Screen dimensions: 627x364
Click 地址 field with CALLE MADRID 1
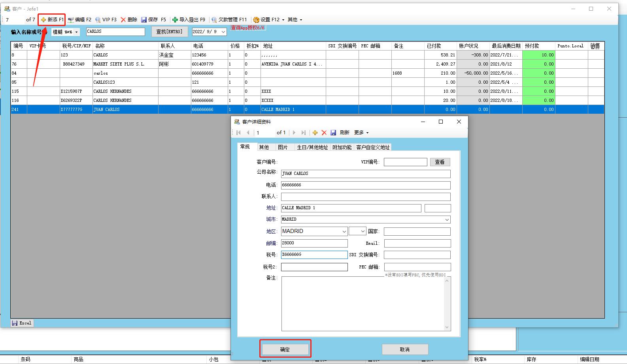pyautogui.click(x=351, y=208)
